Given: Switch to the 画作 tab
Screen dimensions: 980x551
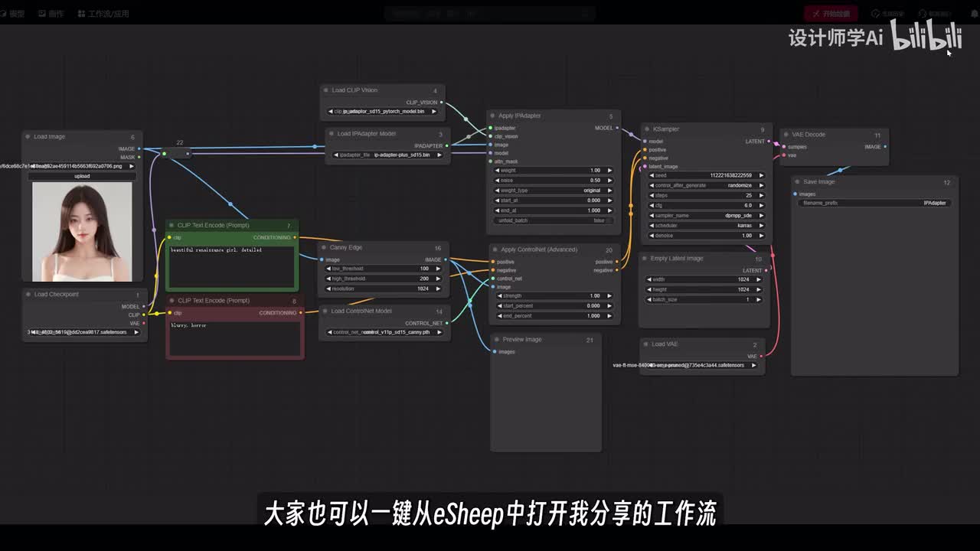Looking at the screenshot, I should (x=51, y=14).
